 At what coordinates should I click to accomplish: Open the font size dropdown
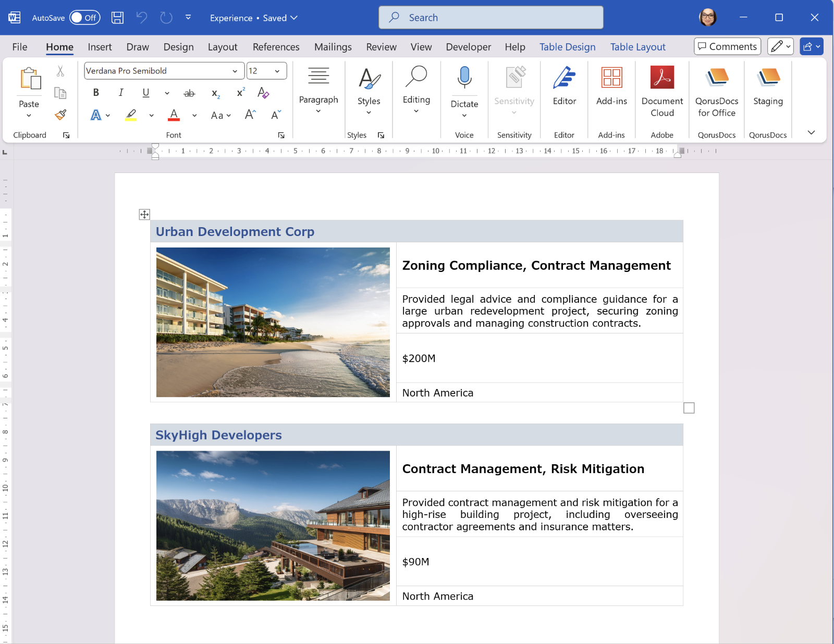pos(277,71)
